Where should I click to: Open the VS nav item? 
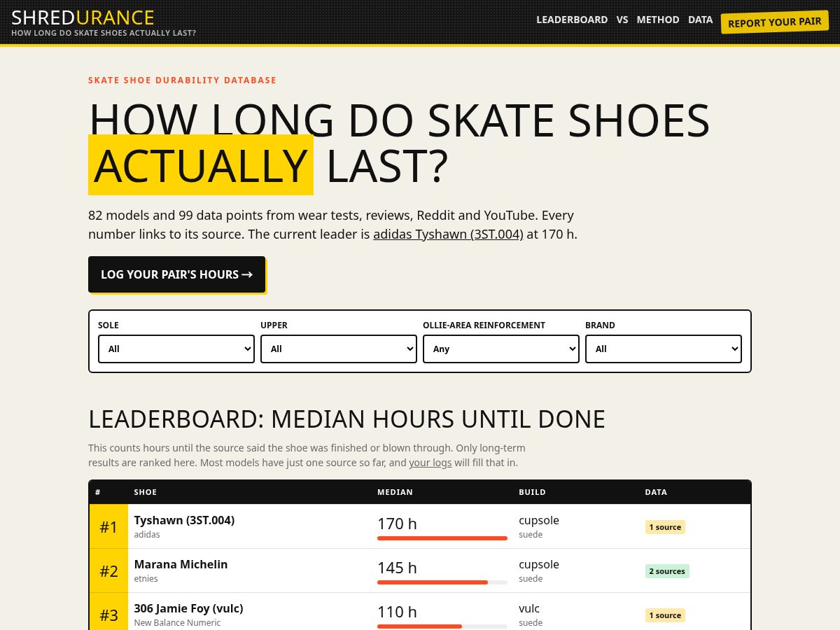pyautogui.click(x=622, y=20)
